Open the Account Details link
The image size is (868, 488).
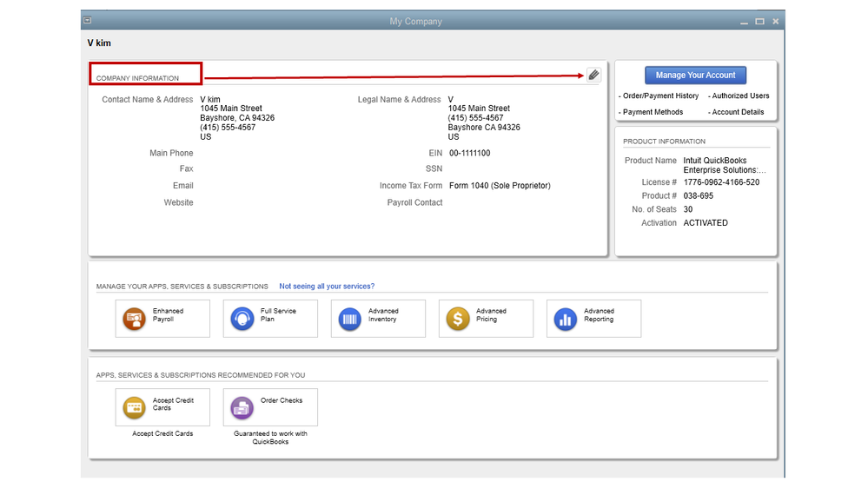pyautogui.click(x=736, y=112)
